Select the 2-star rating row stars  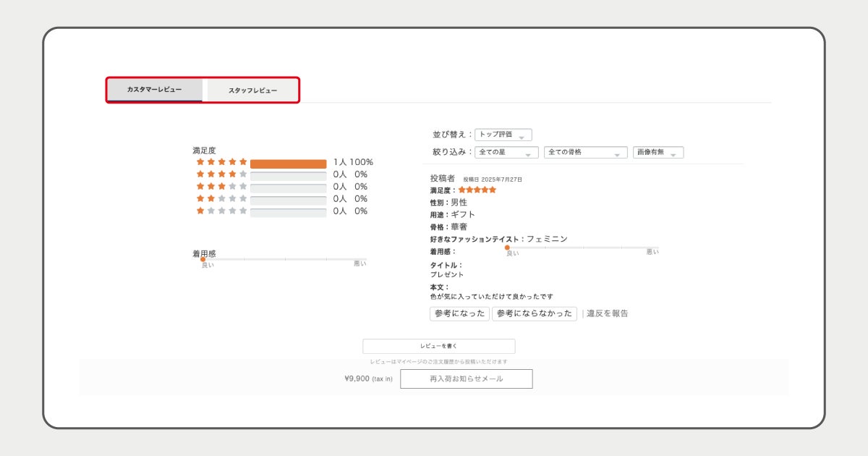(x=222, y=198)
